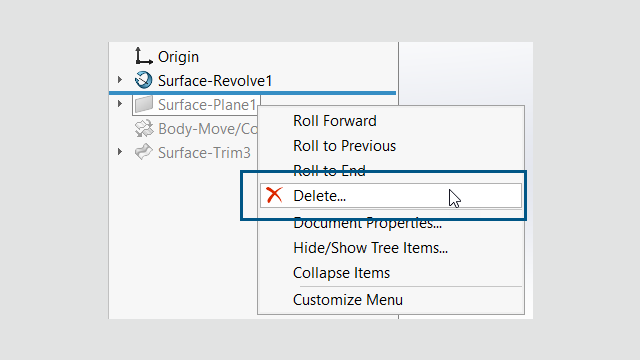The height and width of the screenshot is (360, 640).
Task: Choose Roll Forward from context menu
Action: pyautogui.click(x=335, y=121)
